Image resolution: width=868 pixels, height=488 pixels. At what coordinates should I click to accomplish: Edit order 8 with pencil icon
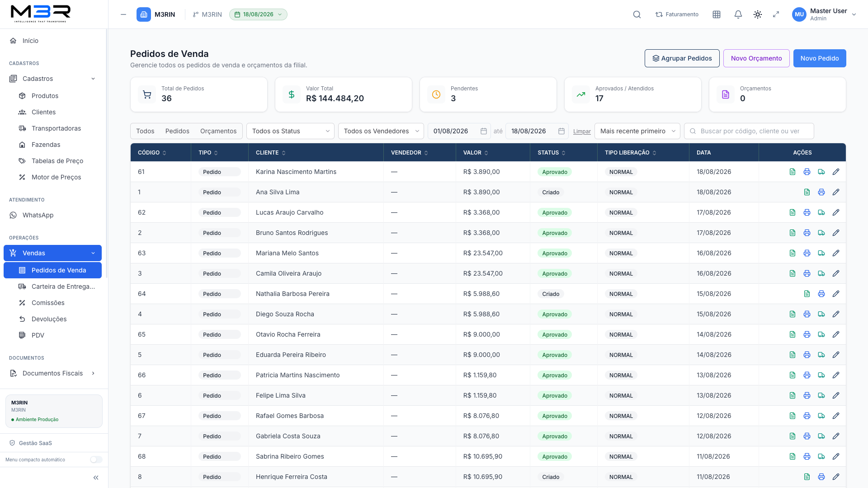[836, 477]
